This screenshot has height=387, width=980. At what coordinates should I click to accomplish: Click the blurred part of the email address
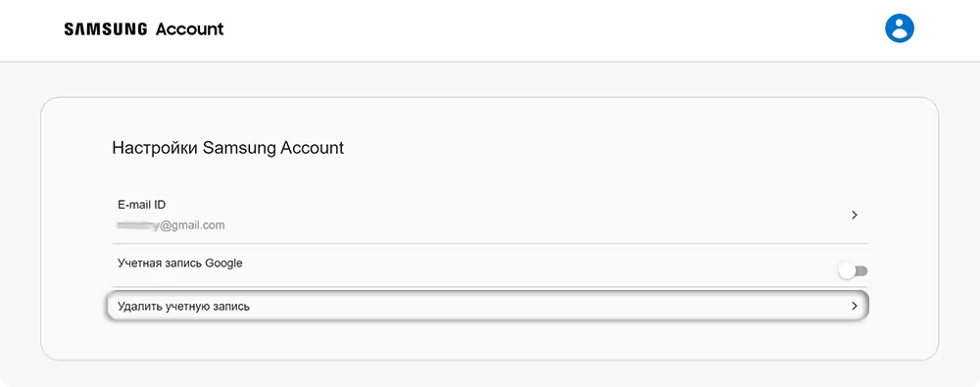138,225
